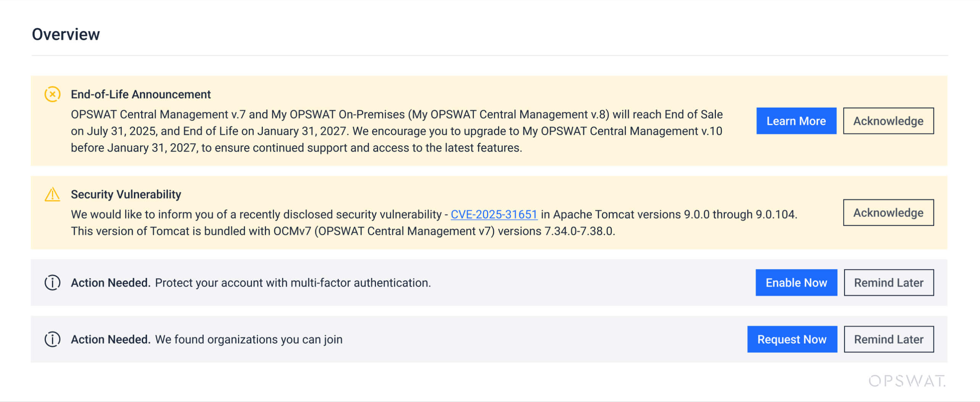The image size is (980, 402).
Task: Click the info icon beside organizations notice
Action: (52, 339)
